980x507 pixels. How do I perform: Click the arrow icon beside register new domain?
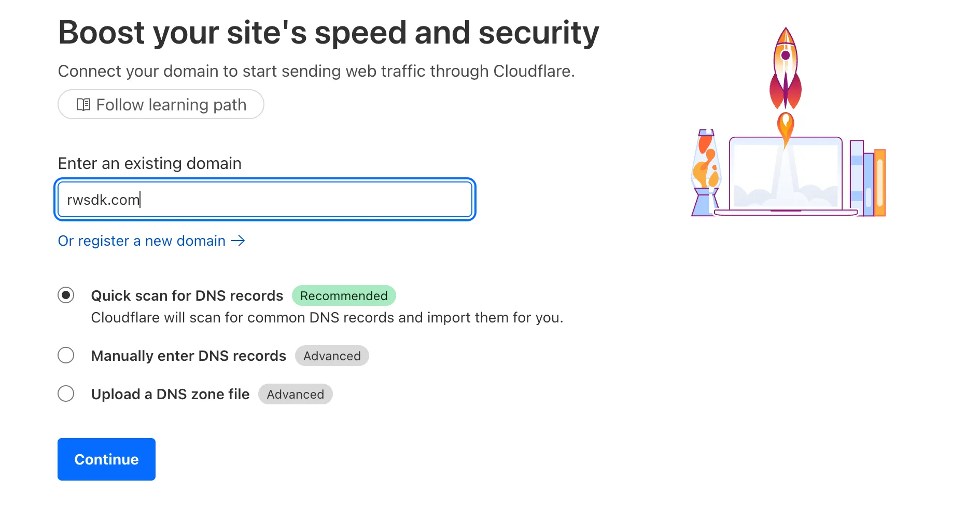point(238,241)
